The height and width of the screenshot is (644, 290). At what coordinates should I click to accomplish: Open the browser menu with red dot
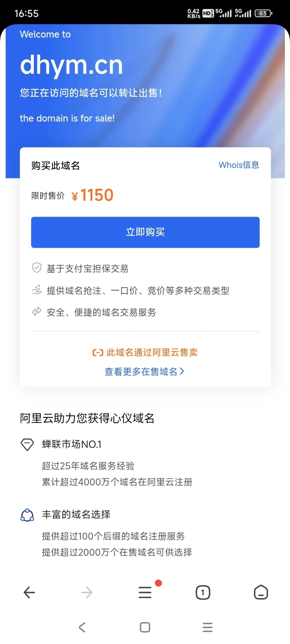pyautogui.click(x=145, y=592)
